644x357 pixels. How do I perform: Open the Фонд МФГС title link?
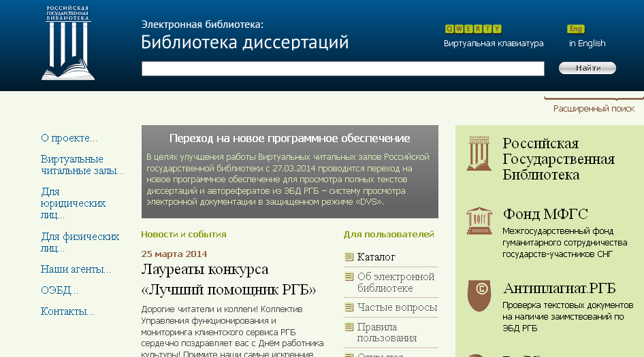(545, 214)
